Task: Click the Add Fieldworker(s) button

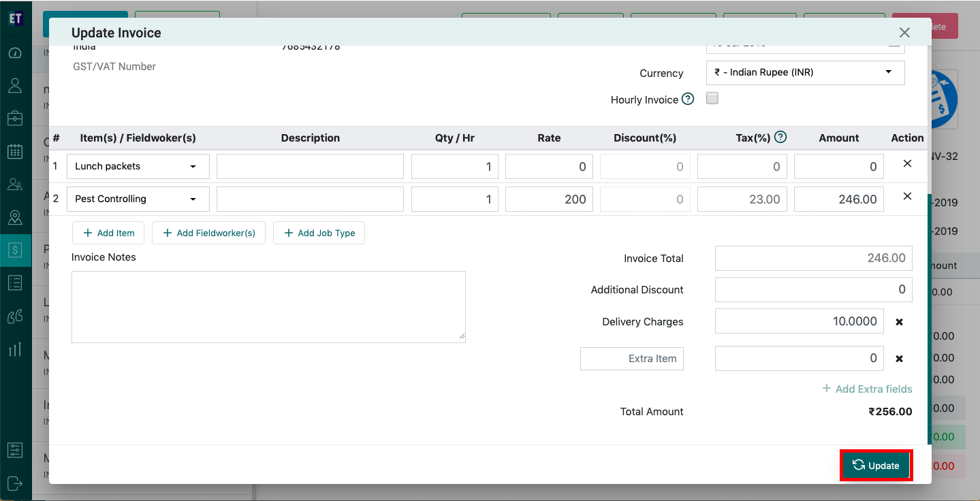Action: coord(209,233)
